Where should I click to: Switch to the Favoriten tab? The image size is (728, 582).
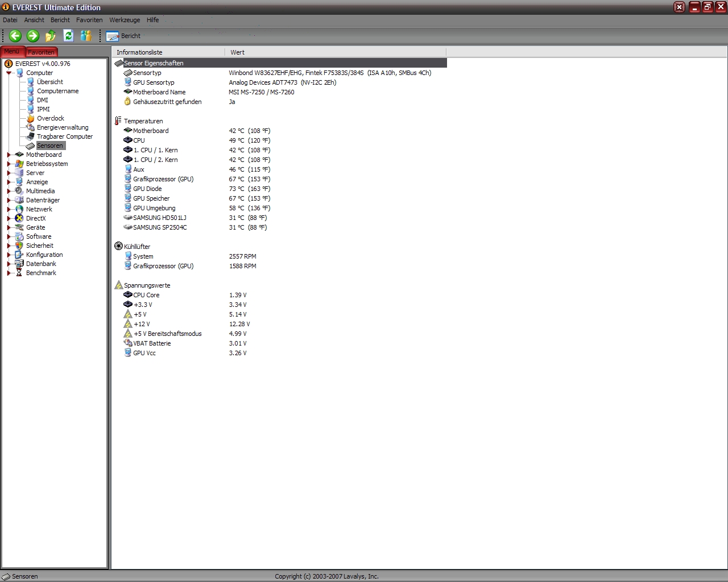[x=41, y=52]
